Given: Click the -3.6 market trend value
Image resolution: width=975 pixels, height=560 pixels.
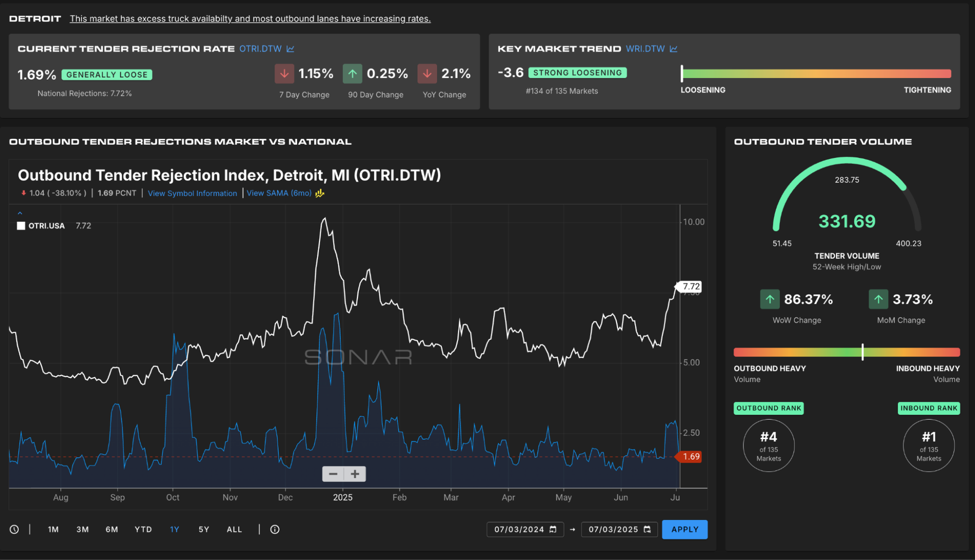Looking at the screenshot, I should [x=510, y=73].
